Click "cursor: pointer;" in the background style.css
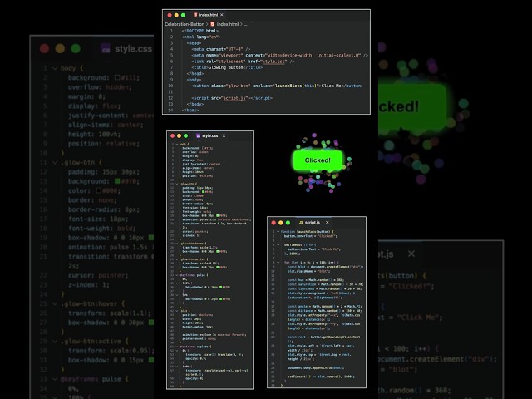Image resolution: width=532 pixels, height=399 pixels. click(x=98, y=275)
